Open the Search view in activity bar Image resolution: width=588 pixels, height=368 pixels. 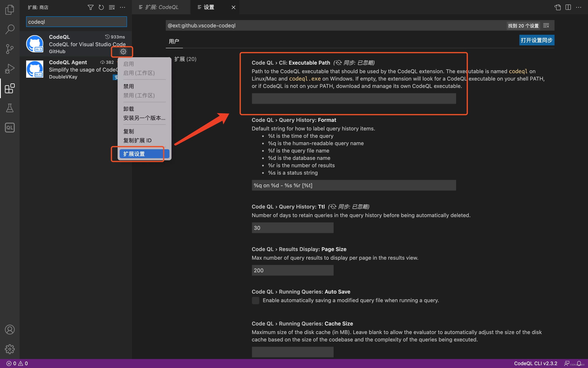[10, 29]
